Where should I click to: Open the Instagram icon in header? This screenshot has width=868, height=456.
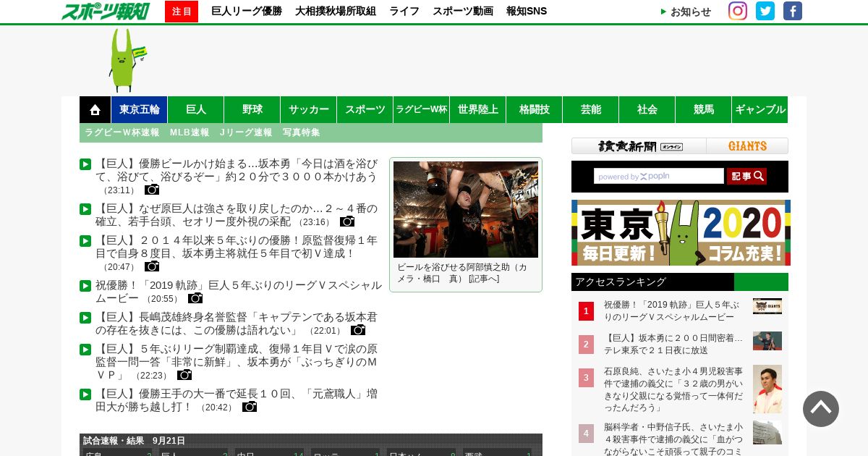[x=738, y=11]
